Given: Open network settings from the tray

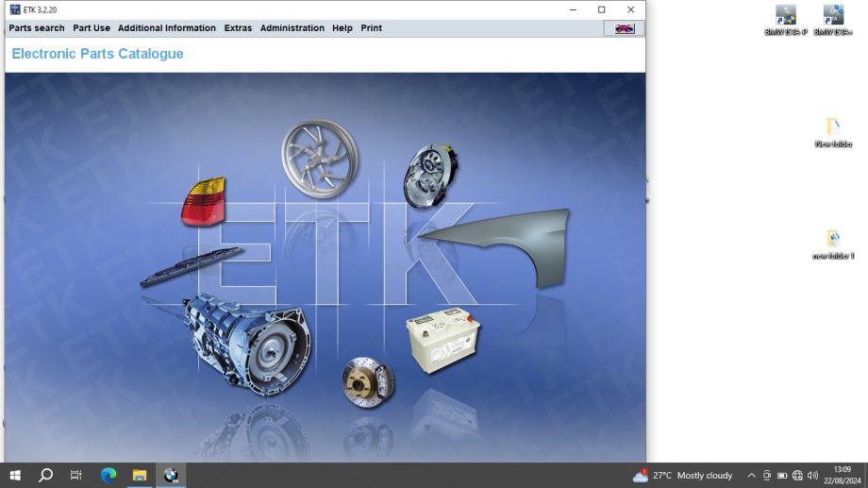Looking at the screenshot, I should [797, 476].
